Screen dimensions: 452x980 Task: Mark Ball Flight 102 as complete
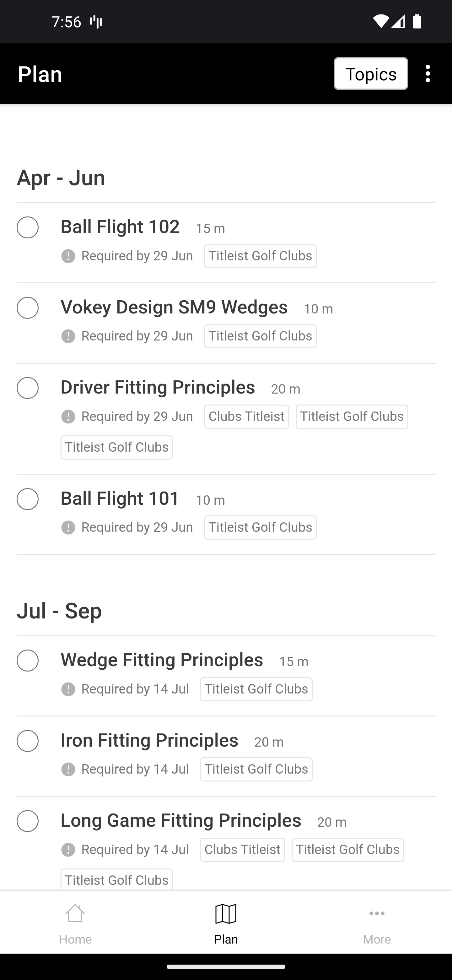tap(27, 227)
